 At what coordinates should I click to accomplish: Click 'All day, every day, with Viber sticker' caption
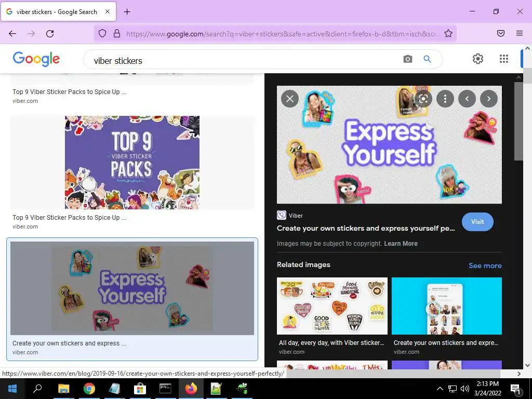[x=331, y=343]
